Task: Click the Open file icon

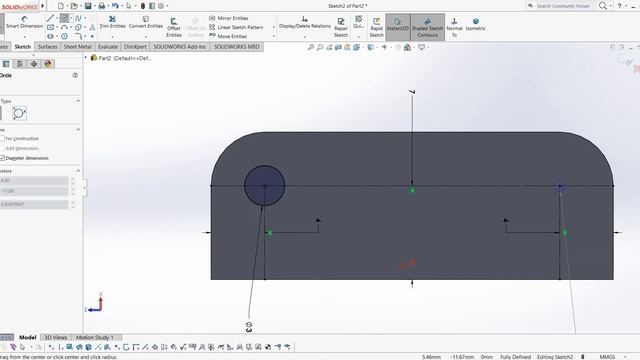Action: point(74,6)
